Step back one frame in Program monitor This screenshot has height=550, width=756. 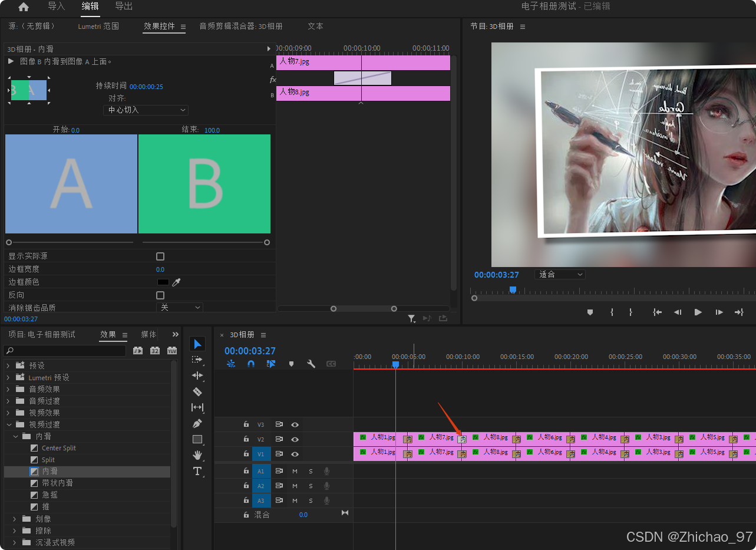[678, 312]
